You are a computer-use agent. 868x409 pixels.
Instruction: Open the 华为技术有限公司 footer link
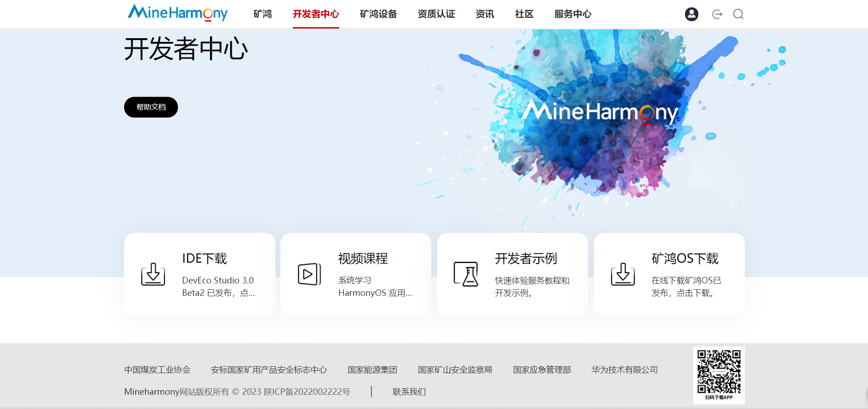point(625,370)
